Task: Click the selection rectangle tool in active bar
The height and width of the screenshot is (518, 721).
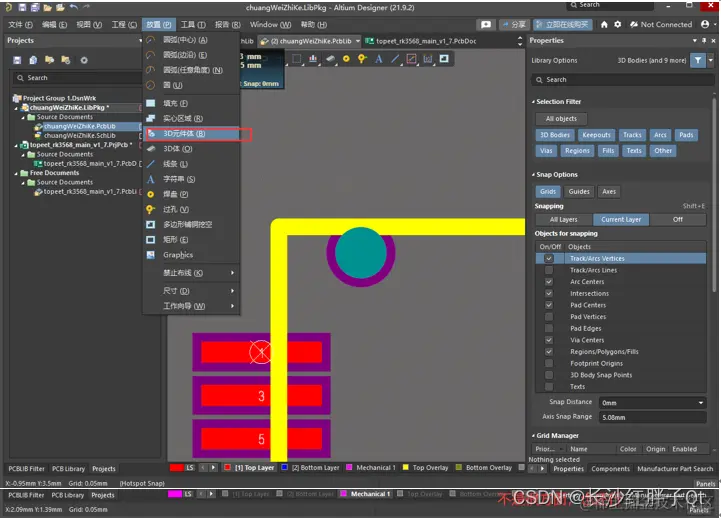Action: coord(297,58)
